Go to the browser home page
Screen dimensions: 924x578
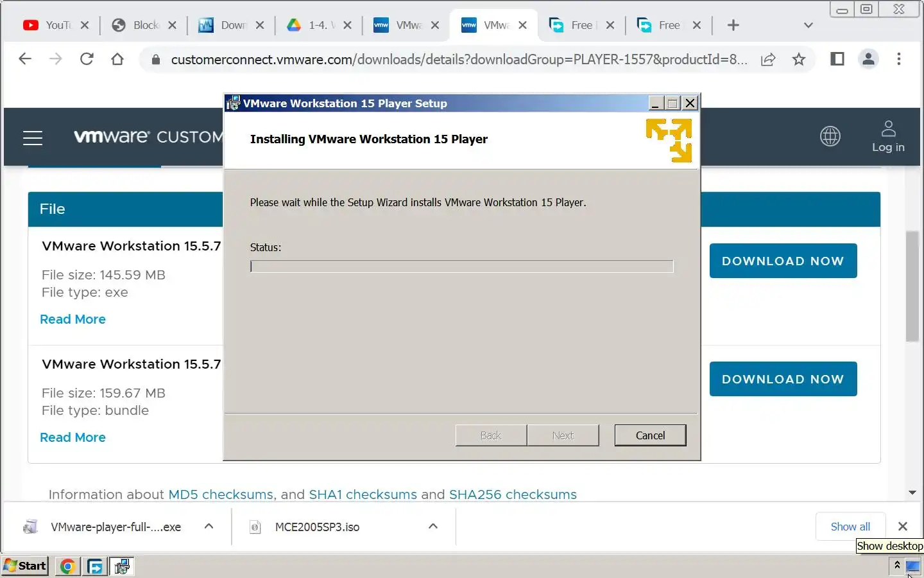tap(117, 59)
